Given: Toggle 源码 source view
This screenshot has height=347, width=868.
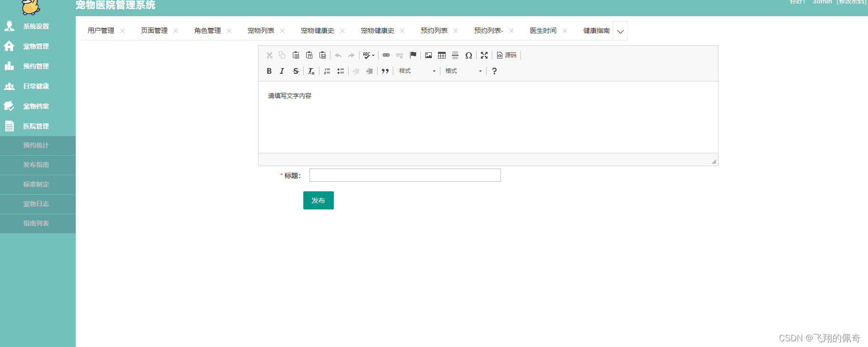Looking at the screenshot, I should pyautogui.click(x=507, y=55).
